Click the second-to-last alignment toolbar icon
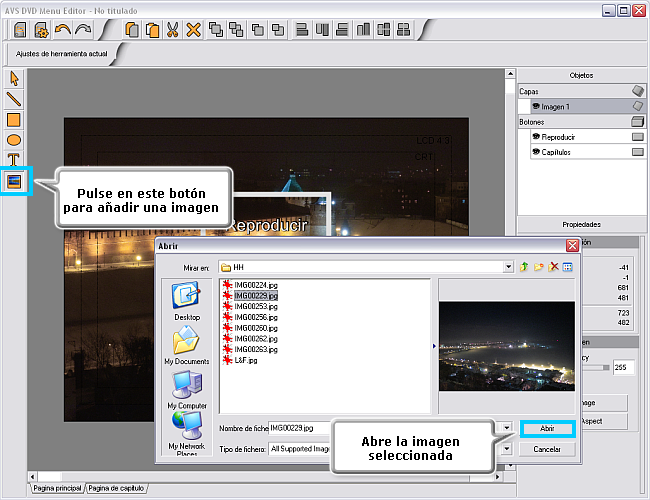Screen dimensions: 650x500 tap(383, 30)
